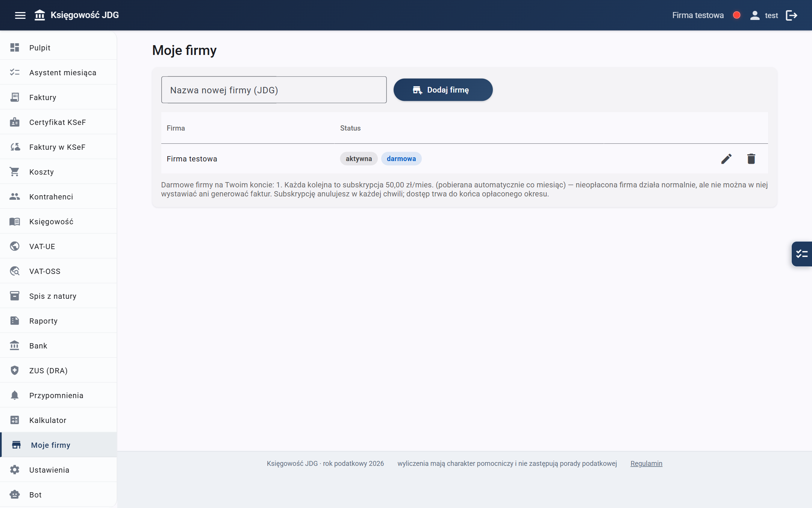Click the Bot robot icon

(x=15, y=494)
